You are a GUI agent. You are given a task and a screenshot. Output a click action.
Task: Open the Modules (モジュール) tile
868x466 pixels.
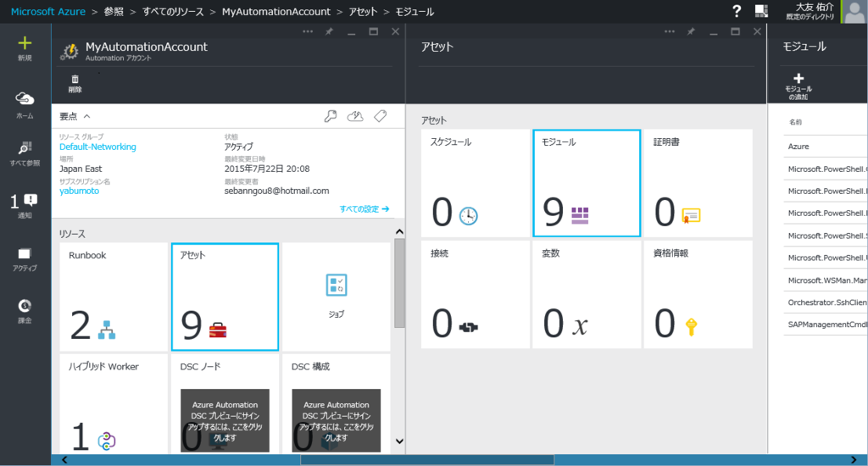(x=587, y=183)
